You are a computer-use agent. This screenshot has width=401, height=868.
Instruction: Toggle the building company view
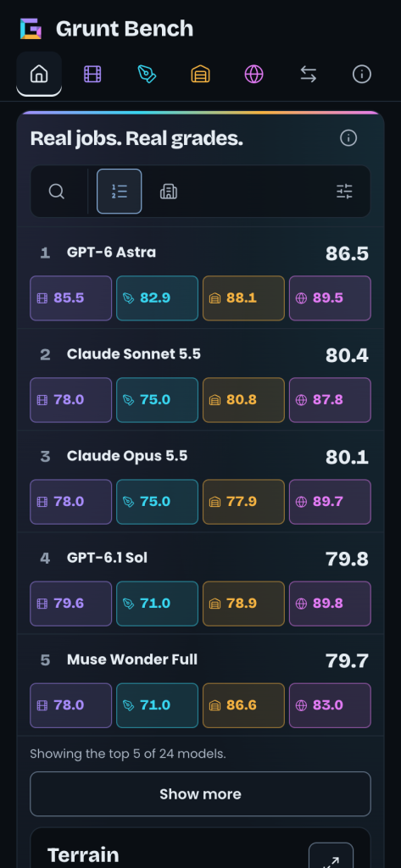click(x=169, y=192)
